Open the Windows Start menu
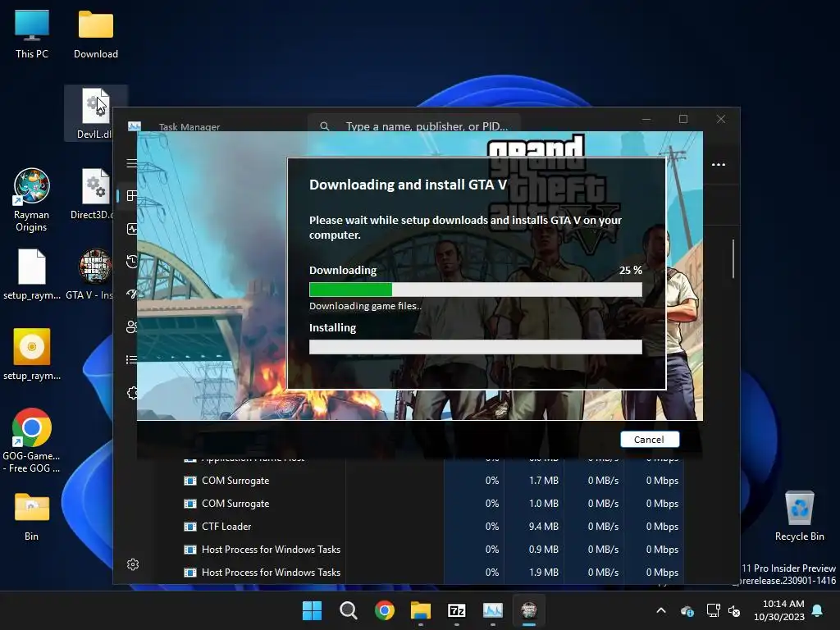 click(312, 610)
